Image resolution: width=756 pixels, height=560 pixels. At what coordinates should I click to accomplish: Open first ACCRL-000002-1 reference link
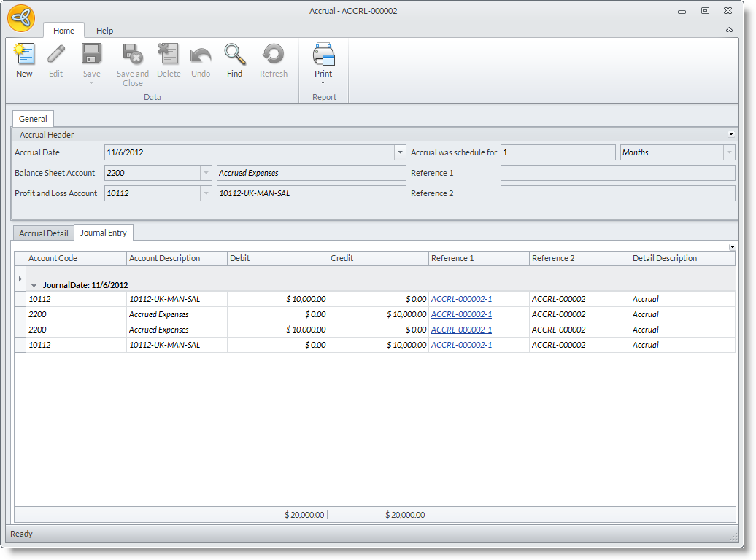[461, 299]
